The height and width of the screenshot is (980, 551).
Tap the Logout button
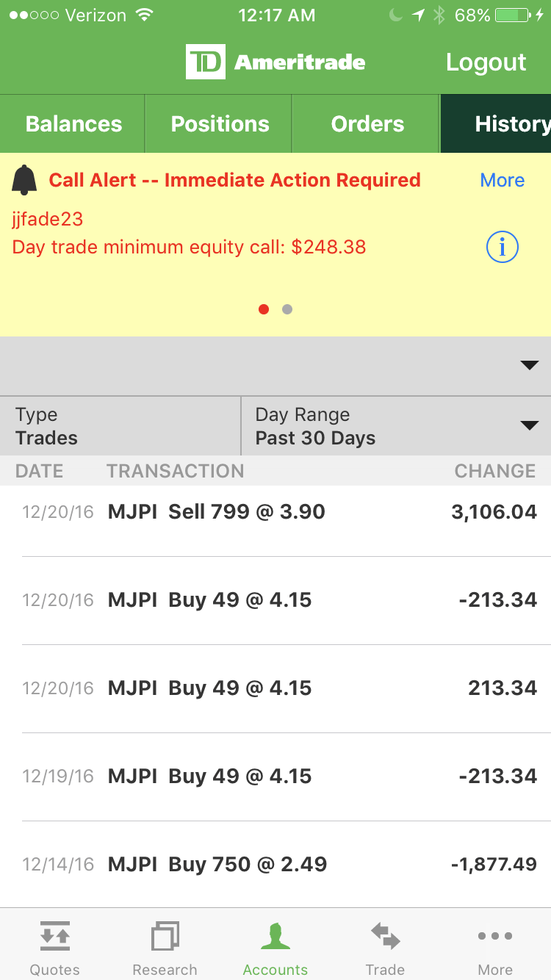coord(486,62)
